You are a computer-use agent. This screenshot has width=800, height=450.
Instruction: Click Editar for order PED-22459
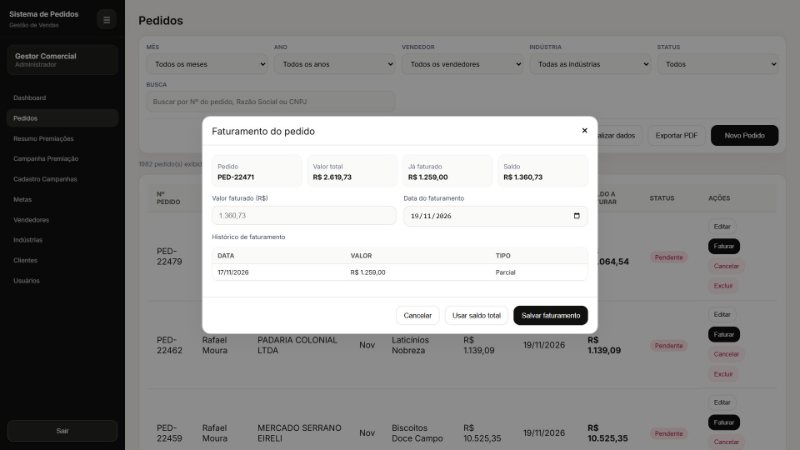click(722, 402)
